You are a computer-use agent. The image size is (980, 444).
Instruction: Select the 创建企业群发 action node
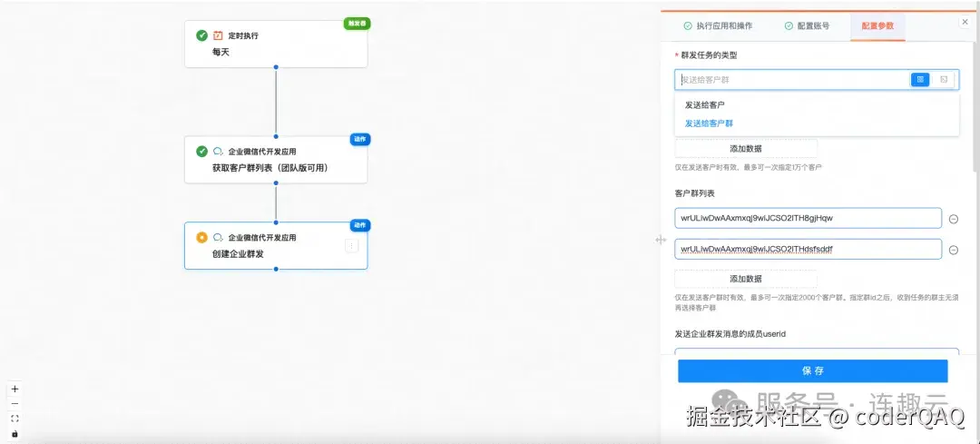tap(276, 246)
